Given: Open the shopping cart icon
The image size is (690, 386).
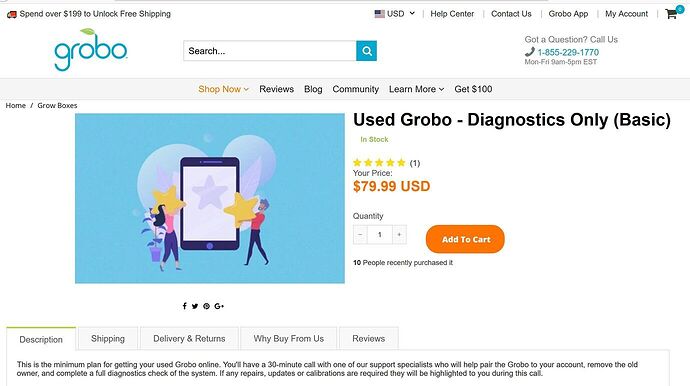Looking at the screenshot, I should (x=671, y=14).
